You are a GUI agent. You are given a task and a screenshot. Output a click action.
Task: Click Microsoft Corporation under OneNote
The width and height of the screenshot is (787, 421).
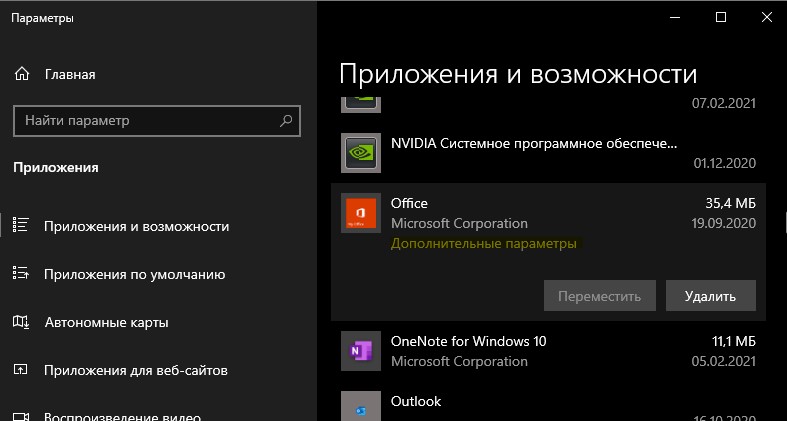459,361
